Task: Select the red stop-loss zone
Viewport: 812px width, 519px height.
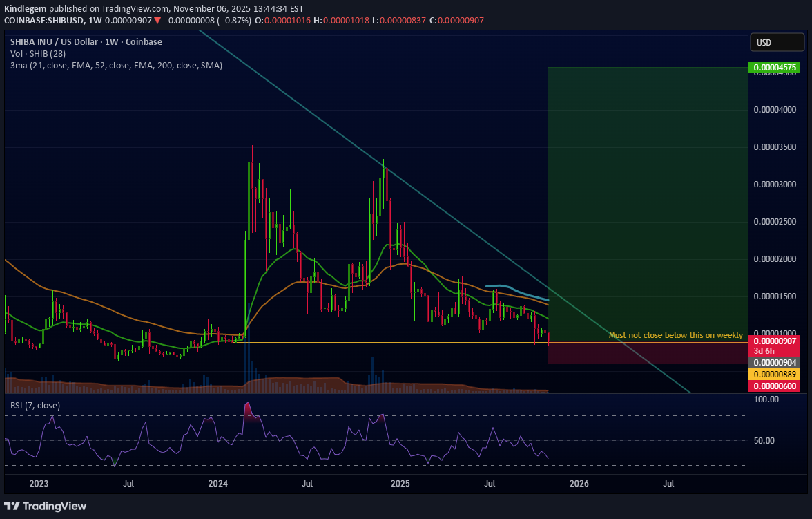Action: (x=648, y=353)
